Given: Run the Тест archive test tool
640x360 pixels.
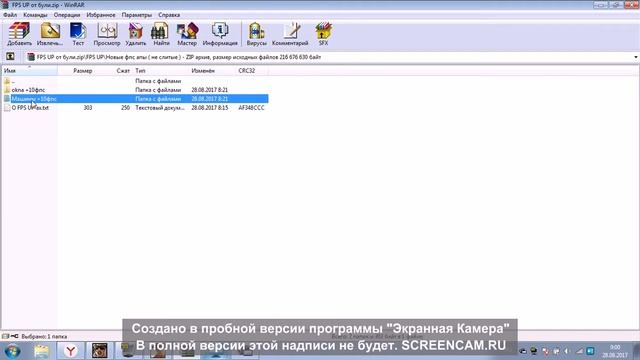Looking at the screenshot, I should point(78,34).
